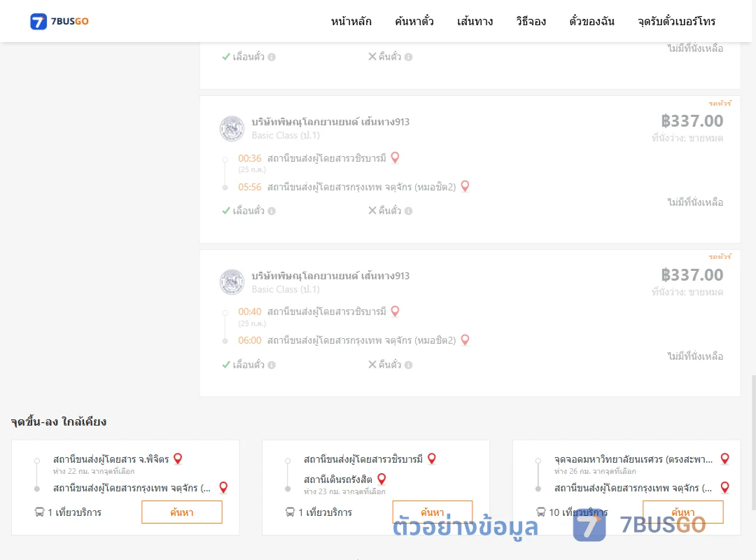Click คืนตั๋ว info icon on the 00:36 card

[408, 211]
